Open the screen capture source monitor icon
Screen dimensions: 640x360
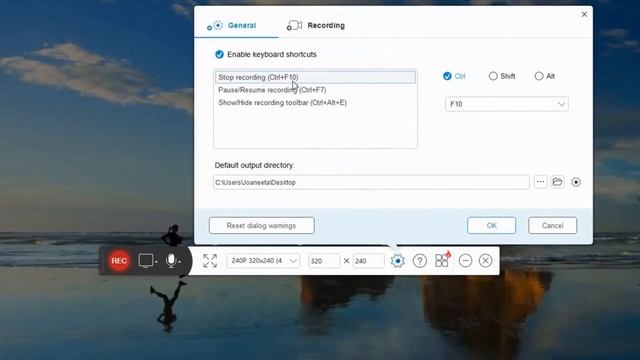tap(146, 260)
